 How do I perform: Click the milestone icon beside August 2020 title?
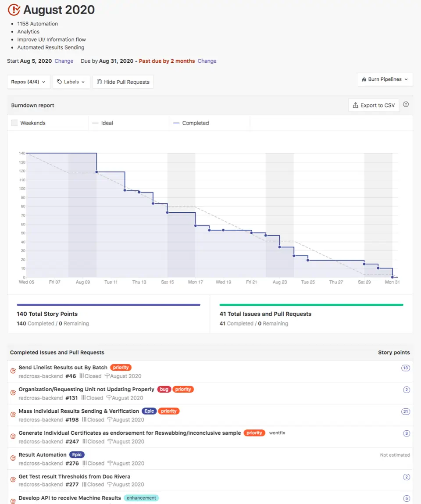tap(14, 10)
